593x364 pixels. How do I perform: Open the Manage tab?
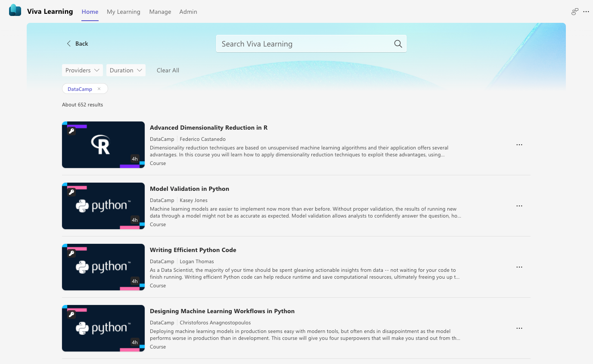pos(160,12)
